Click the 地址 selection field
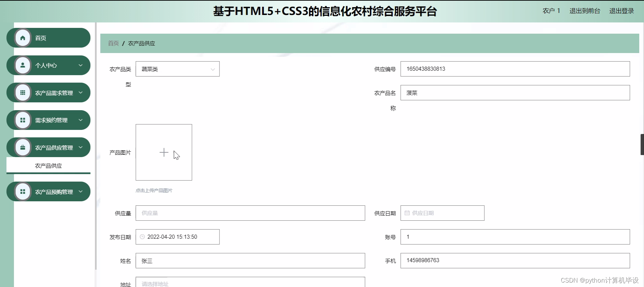Screen dimensions: 644x287 tap(250, 282)
